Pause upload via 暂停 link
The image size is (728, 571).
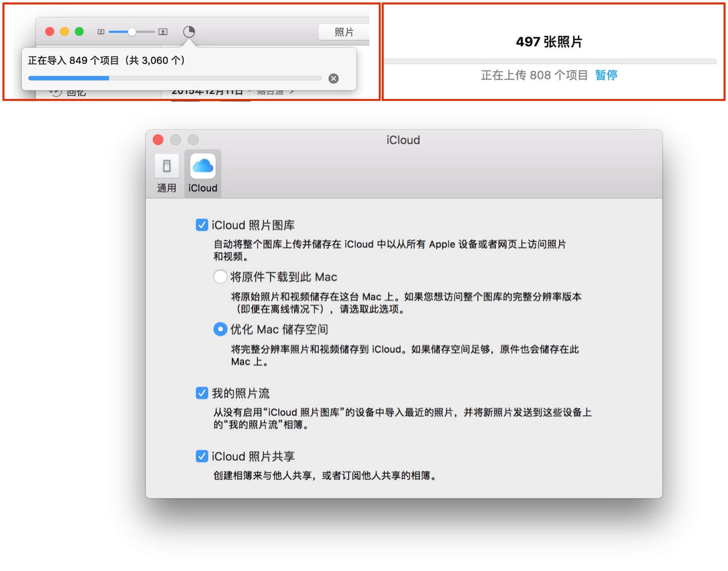click(x=606, y=75)
